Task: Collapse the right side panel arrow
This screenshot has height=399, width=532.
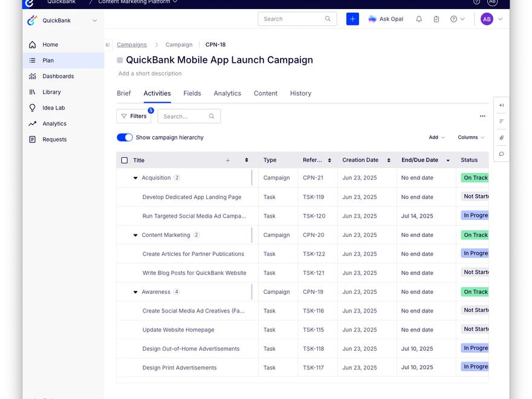Action: pos(501,105)
